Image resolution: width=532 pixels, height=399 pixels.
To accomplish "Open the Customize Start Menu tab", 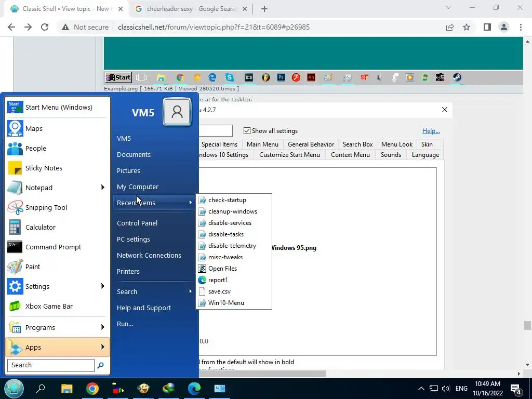I will [x=289, y=155].
